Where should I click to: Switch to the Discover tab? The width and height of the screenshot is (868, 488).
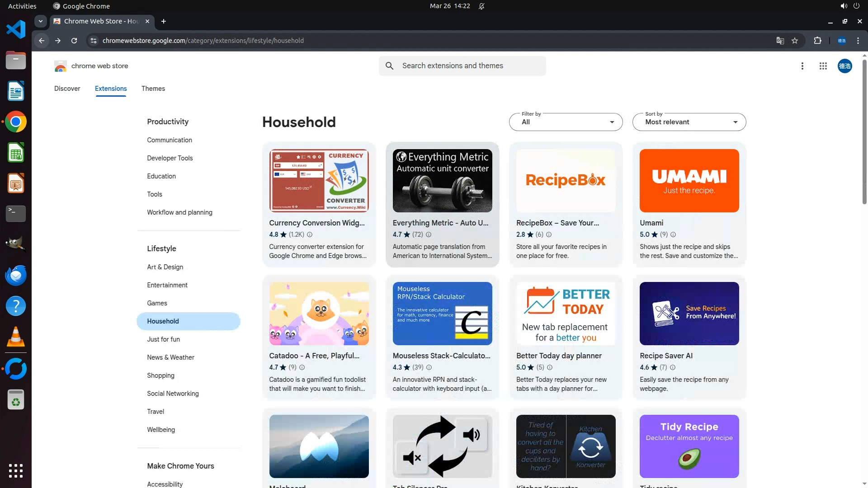tap(67, 89)
